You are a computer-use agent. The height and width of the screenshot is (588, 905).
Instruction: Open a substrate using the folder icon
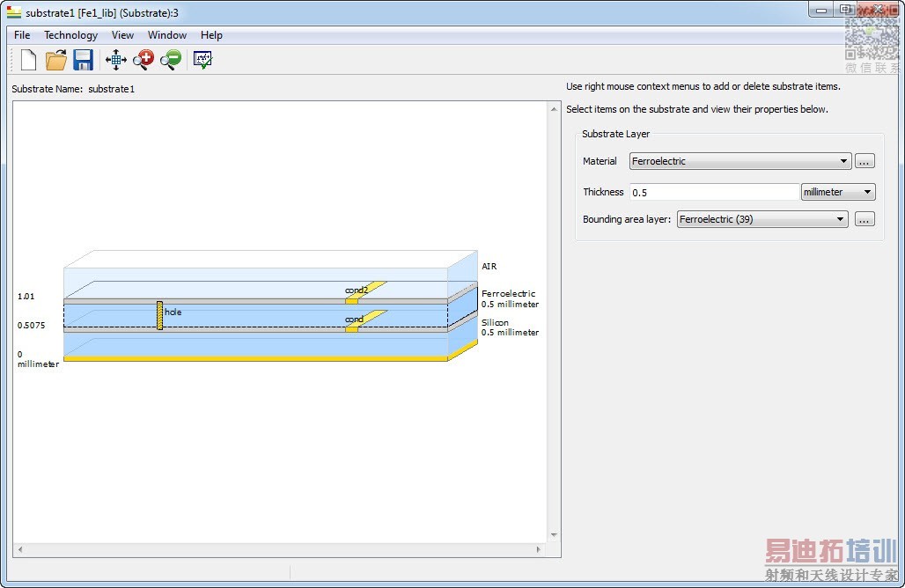click(56, 60)
